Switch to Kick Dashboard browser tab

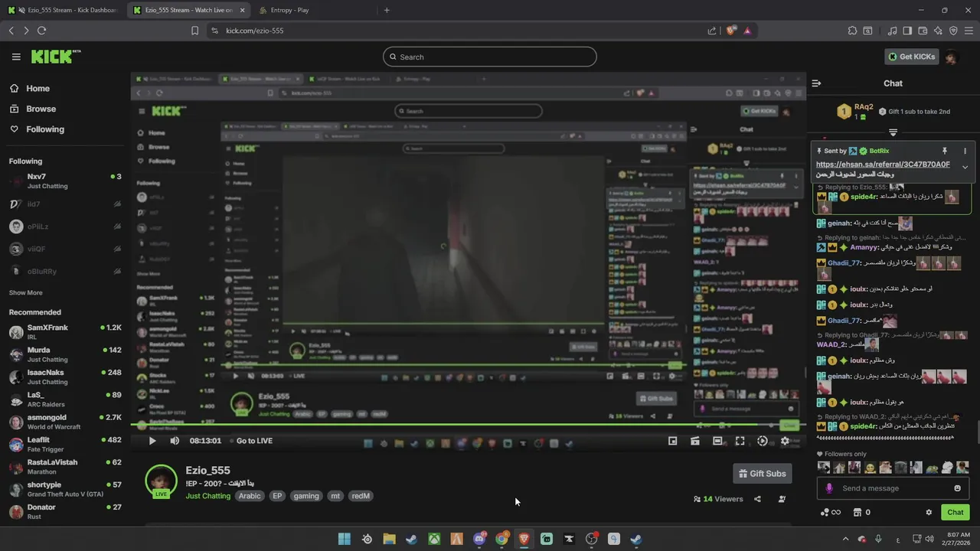click(x=64, y=10)
